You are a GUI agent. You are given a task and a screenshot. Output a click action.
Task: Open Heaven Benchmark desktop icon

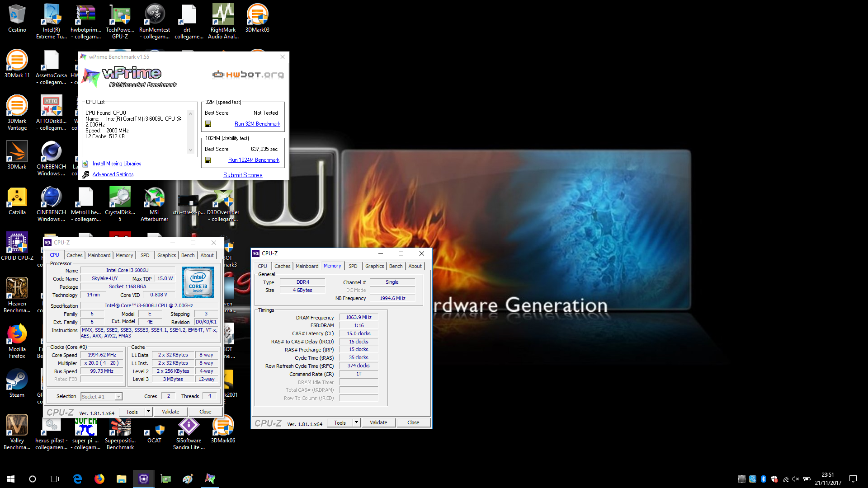coord(17,295)
